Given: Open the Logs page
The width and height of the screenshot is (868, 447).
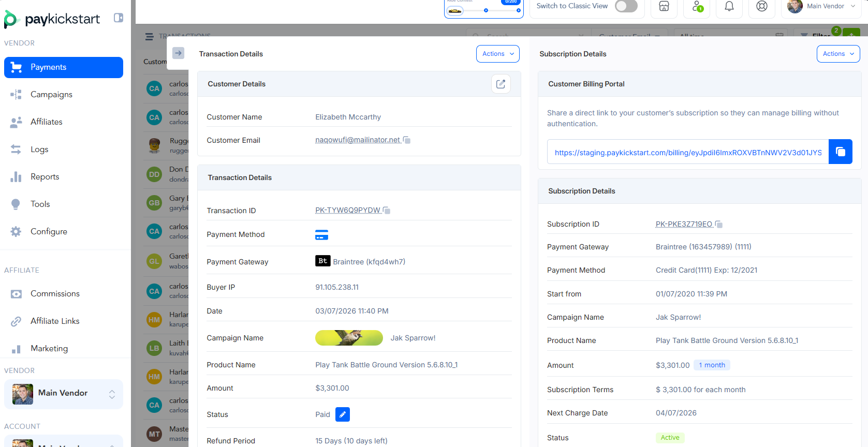Looking at the screenshot, I should pos(64,150).
